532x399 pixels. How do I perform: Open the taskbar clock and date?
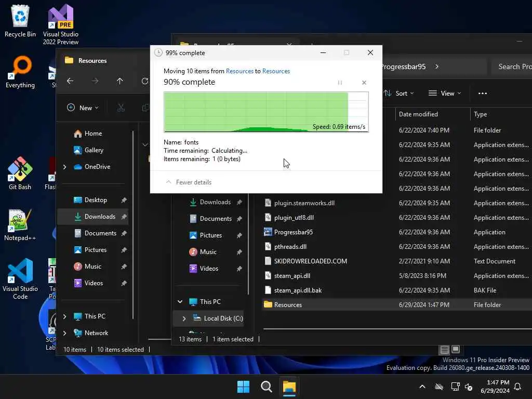click(x=495, y=387)
